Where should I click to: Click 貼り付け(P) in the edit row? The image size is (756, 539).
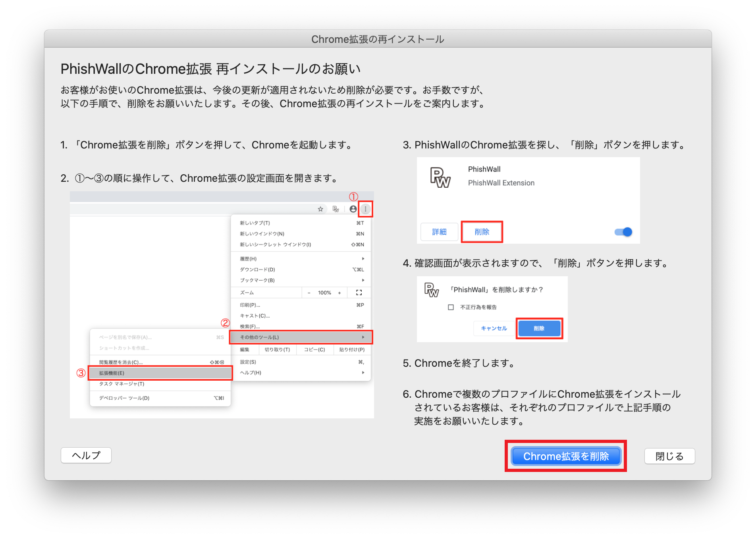(x=352, y=350)
